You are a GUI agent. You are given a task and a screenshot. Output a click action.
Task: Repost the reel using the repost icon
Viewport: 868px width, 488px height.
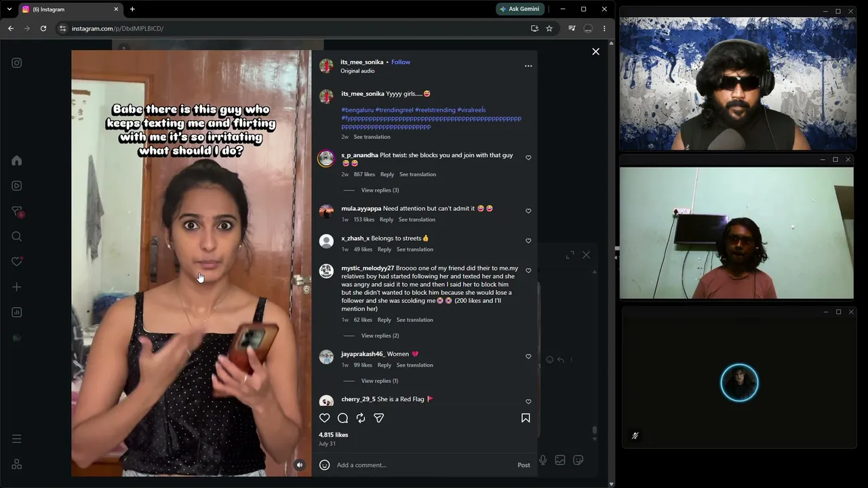coord(361,418)
